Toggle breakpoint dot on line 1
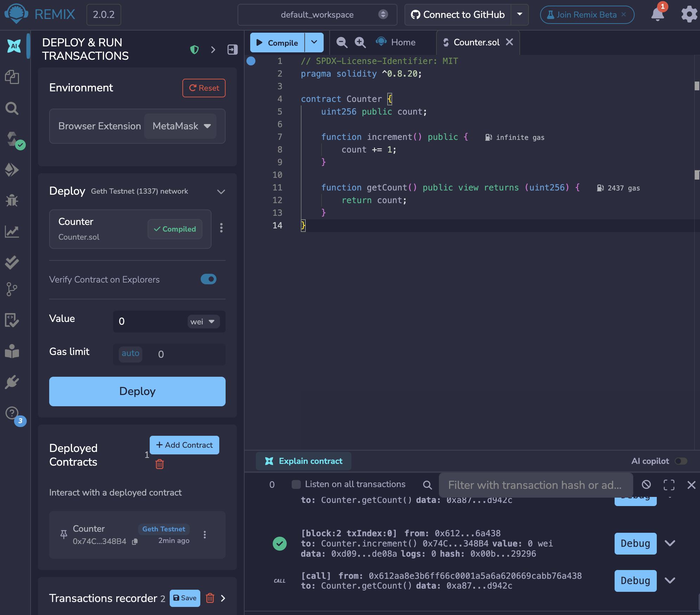 [251, 61]
